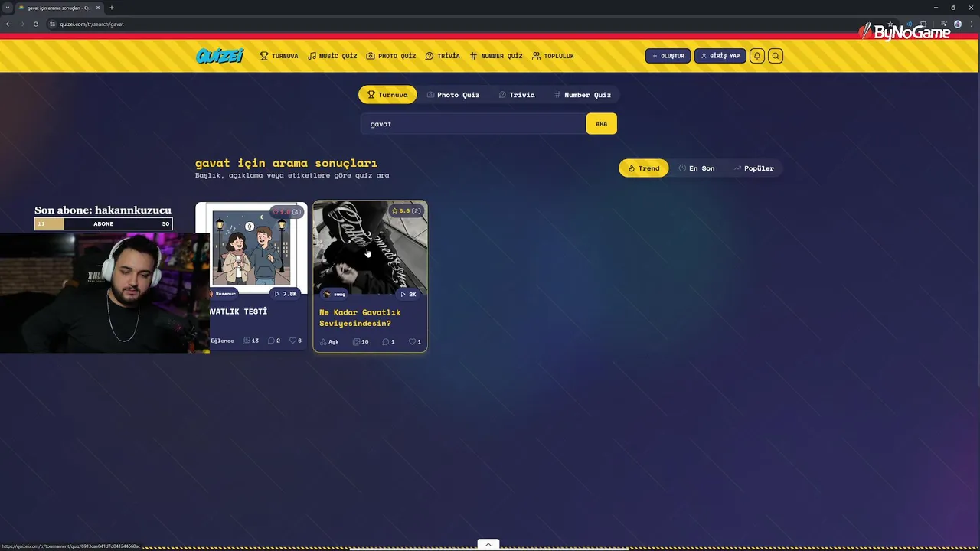Image resolution: width=980 pixels, height=551 pixels.
Task: Click the heart icon on Ne Kadar Gavatlık card
Action: click(x=412, y=341)
